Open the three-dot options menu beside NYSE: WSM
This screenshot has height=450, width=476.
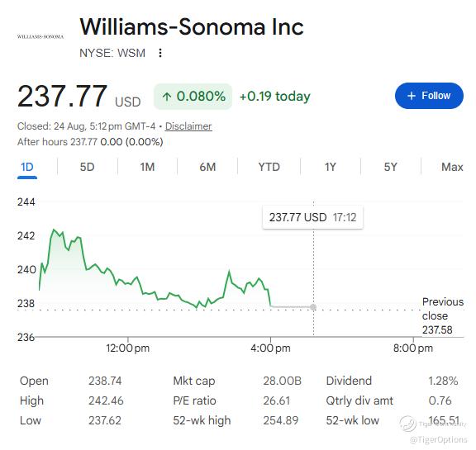[160, 53]
